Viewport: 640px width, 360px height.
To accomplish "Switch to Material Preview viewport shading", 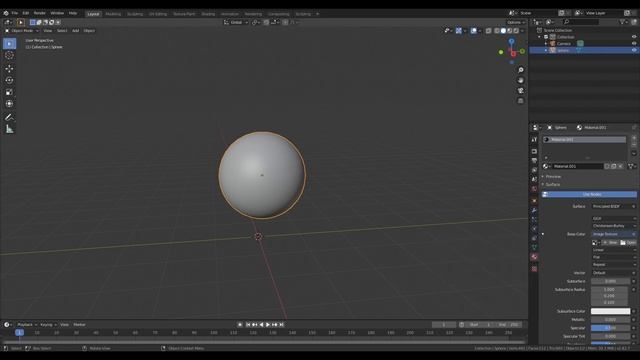I will pyautogui.click(x=510, y=31).
